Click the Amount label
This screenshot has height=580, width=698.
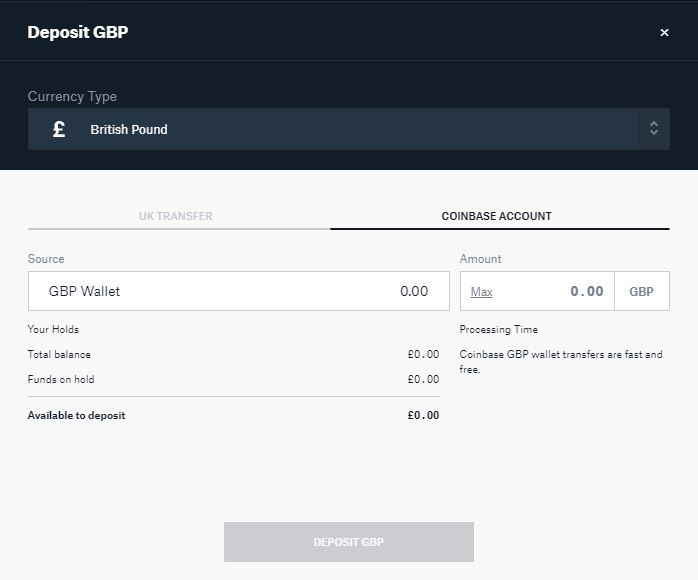(480, 259)
